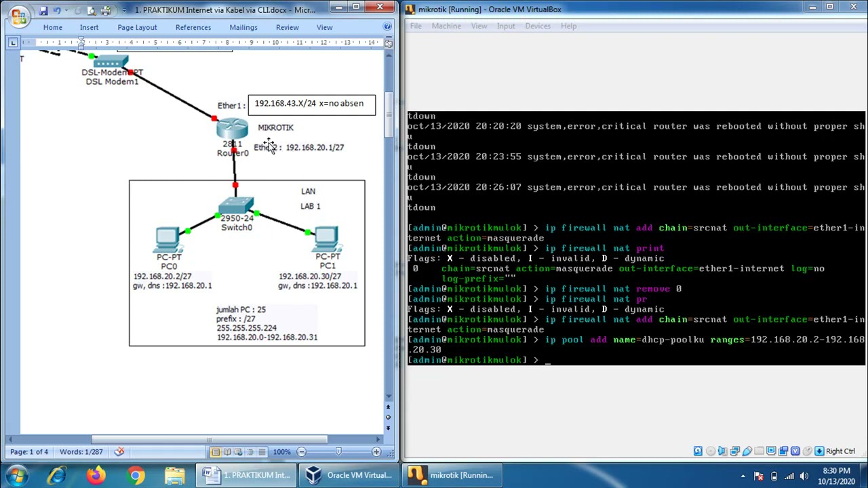Screen dimensions: 868x488
Task: Click VirtualBox optical disk status icon
Action: (x=710, y=451)
